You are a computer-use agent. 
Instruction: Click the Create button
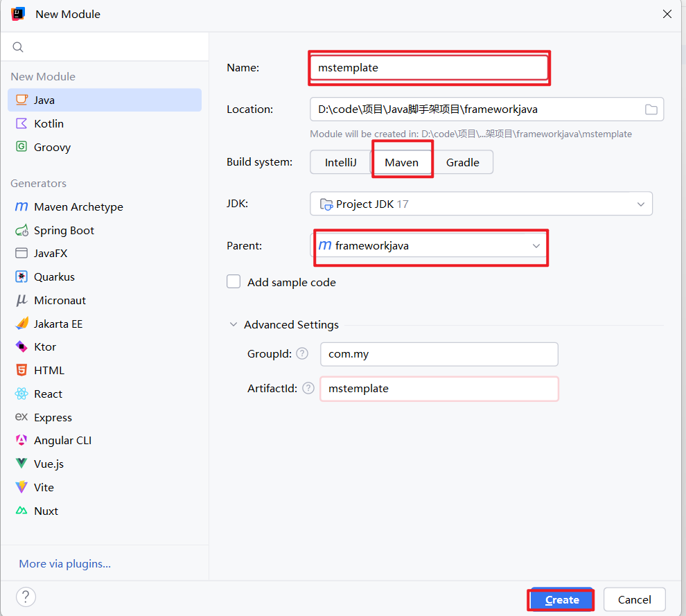561,599
